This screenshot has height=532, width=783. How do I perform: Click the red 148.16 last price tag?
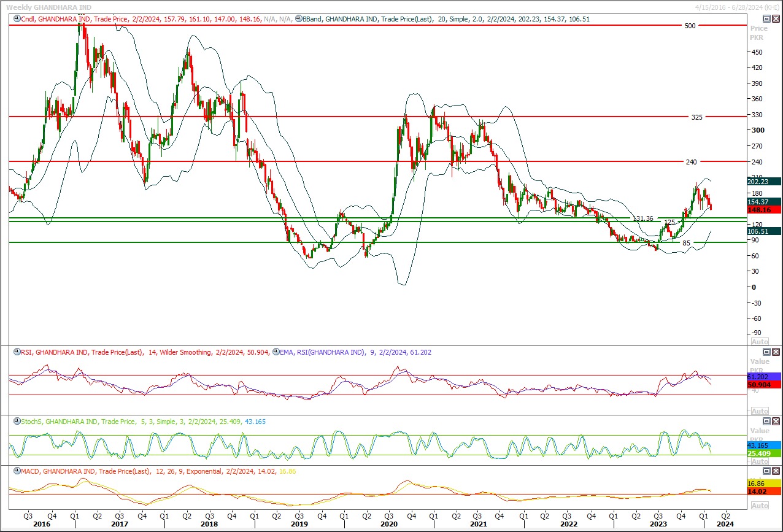[x=763, y=210]
